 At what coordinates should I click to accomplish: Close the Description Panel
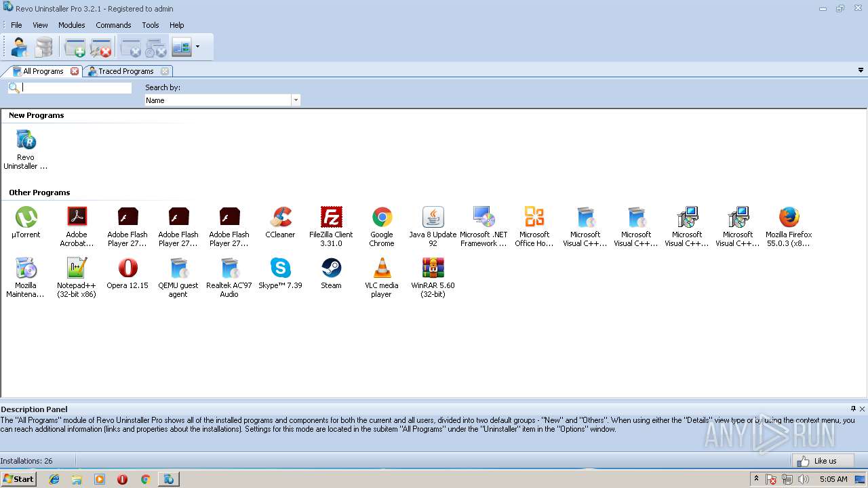click(x=862, y=409)
